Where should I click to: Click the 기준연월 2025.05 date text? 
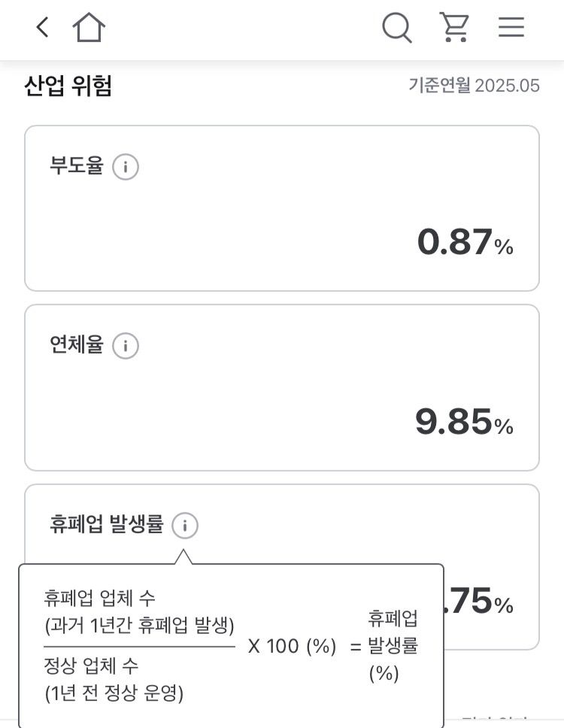coord(474,86)
